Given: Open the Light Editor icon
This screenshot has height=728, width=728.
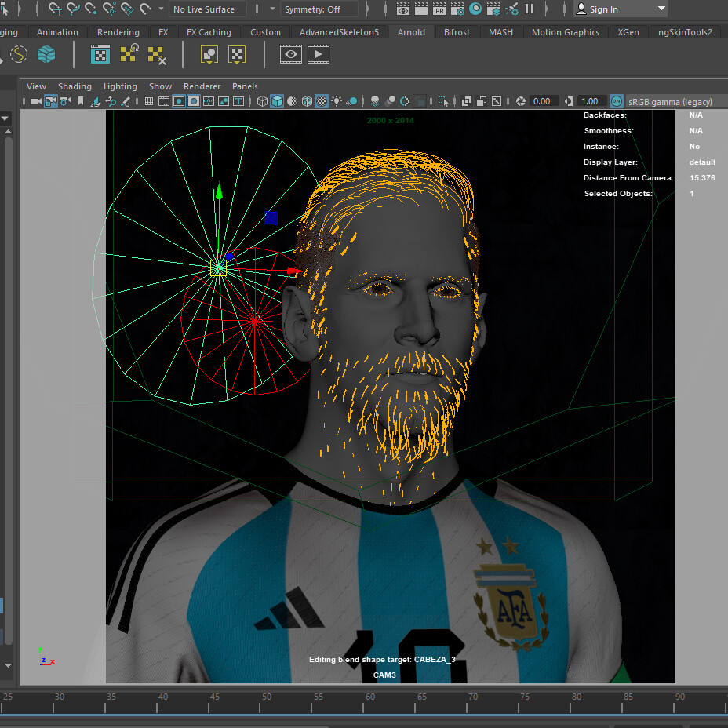Looking at the screenshot, I should pyautogui.click(x=511, y=9).
